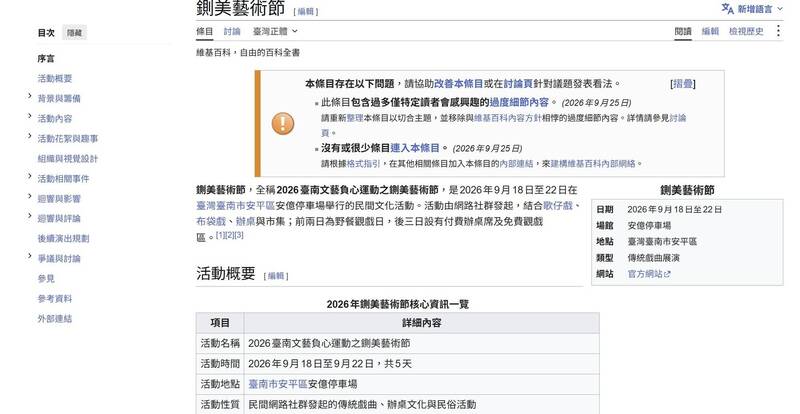Open the 建構維基百科內部網絡 link

[x=593, y=164]
